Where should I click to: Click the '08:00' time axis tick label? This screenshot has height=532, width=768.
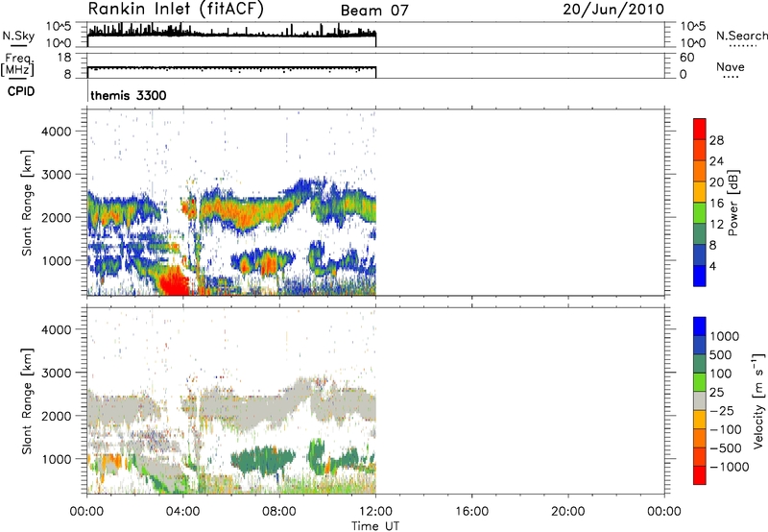(x=279, y=512)
